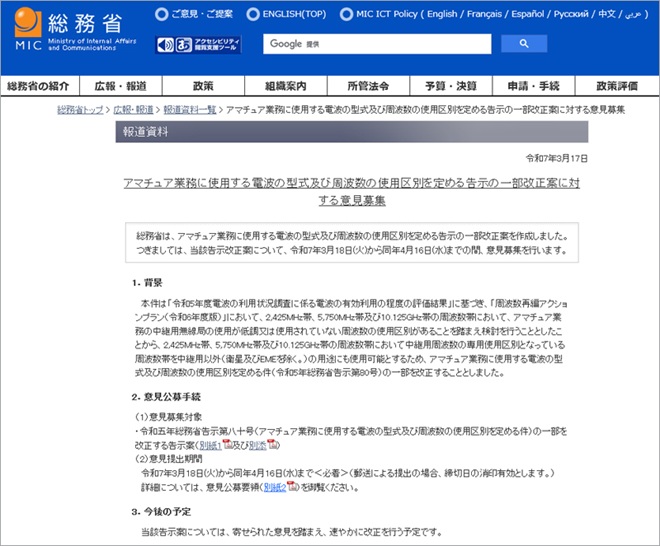Open the 広報・報道 menu

point(121,87)
